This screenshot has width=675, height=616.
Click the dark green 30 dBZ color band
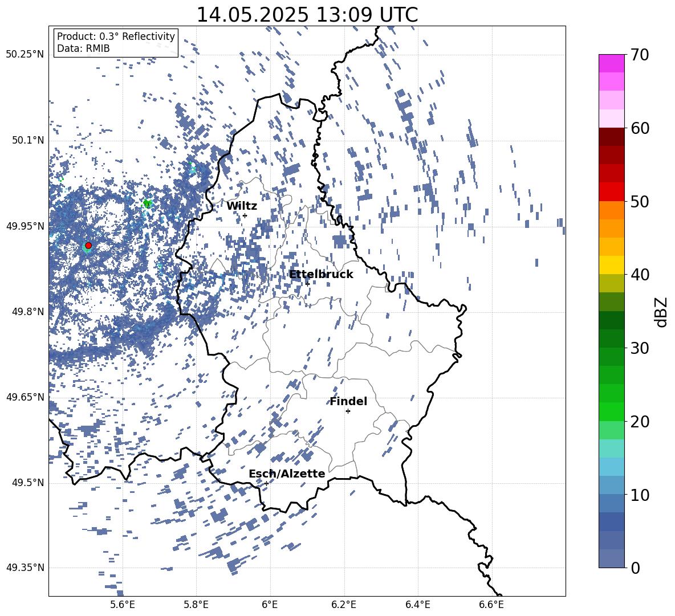click(611, 338)
